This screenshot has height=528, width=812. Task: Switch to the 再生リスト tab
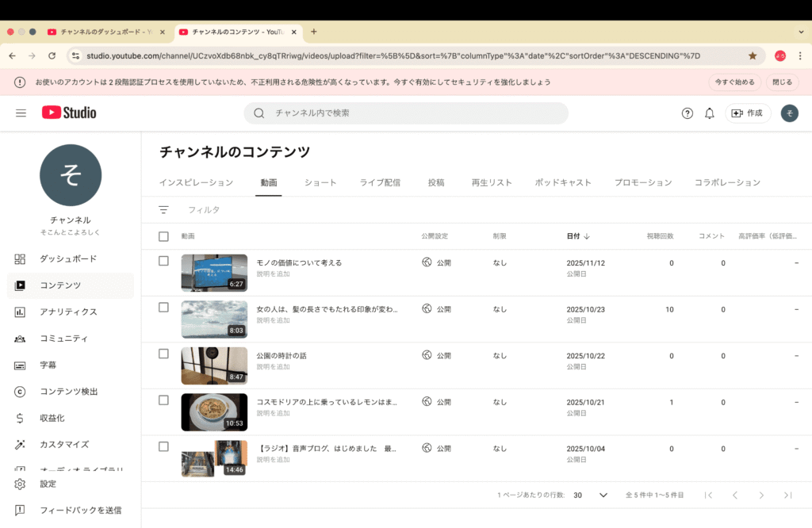(x=492, y=182)
